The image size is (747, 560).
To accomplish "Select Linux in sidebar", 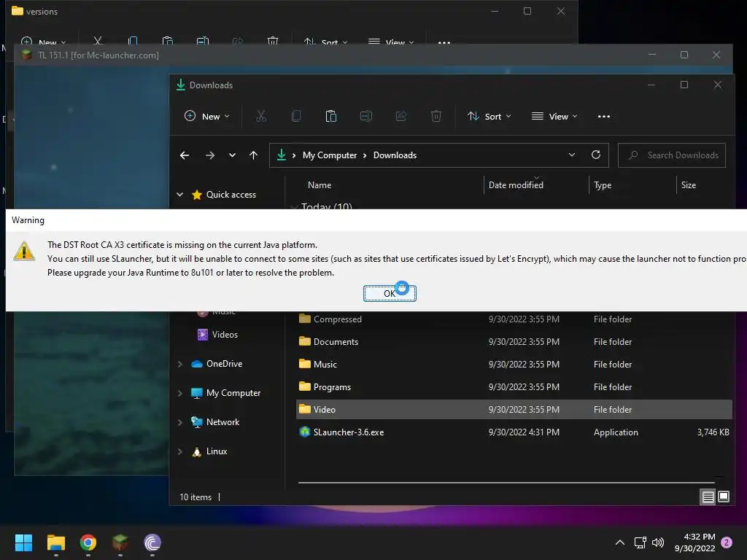I will [x=216, y=451].
